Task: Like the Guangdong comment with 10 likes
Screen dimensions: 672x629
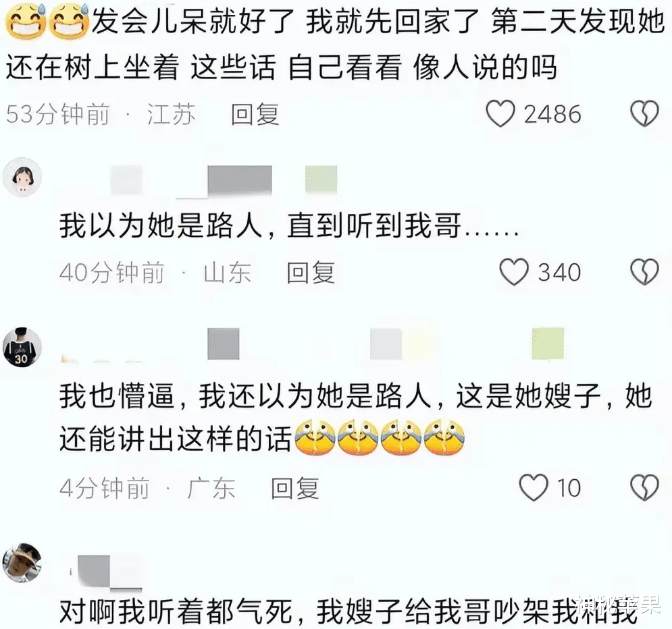Action: [533, 487]
